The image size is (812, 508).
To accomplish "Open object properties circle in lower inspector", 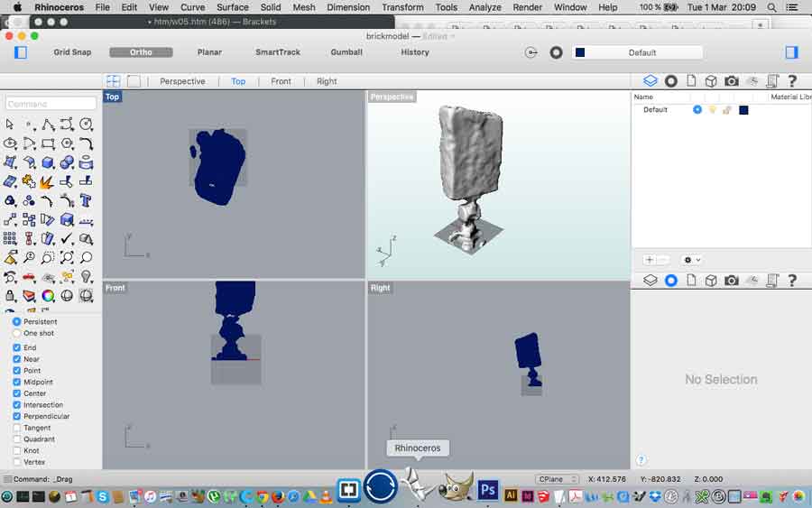I will [671, 280].
